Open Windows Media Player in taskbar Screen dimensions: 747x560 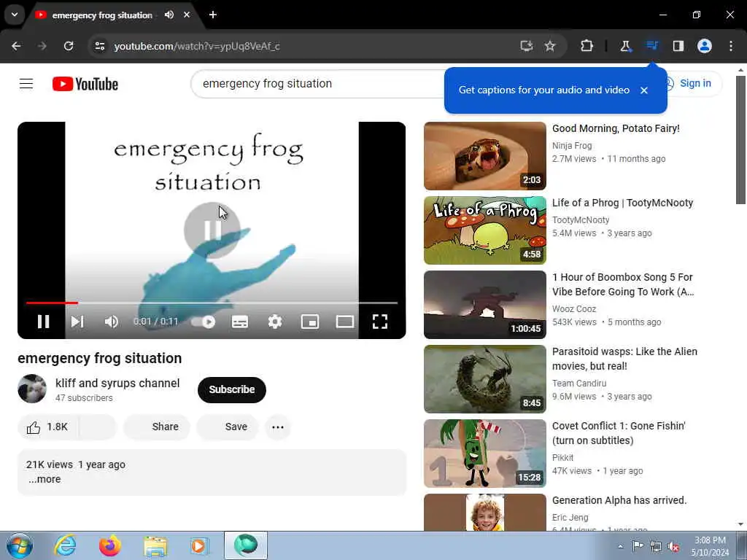click(199, 545)
